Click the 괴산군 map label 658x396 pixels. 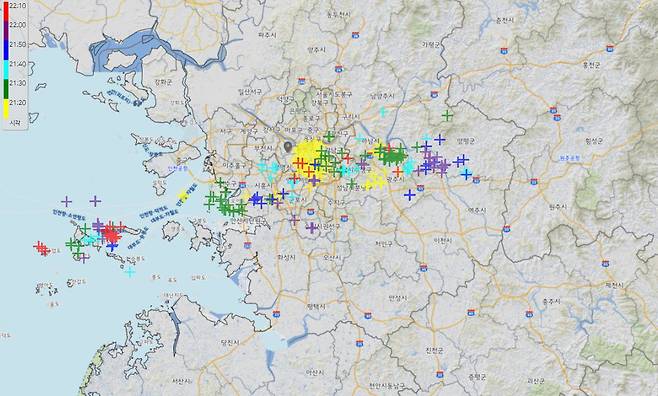pos(537,381)
